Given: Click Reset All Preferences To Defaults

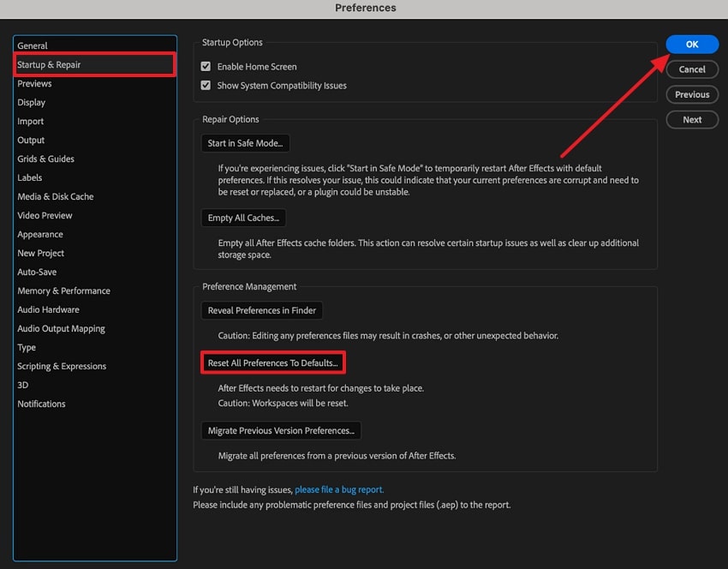Looking at the screenshot, I should pos(273,362).
